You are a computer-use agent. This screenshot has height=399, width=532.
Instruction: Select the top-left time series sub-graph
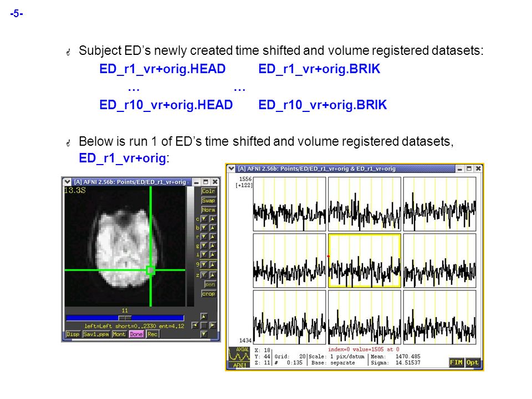point(289,204)
